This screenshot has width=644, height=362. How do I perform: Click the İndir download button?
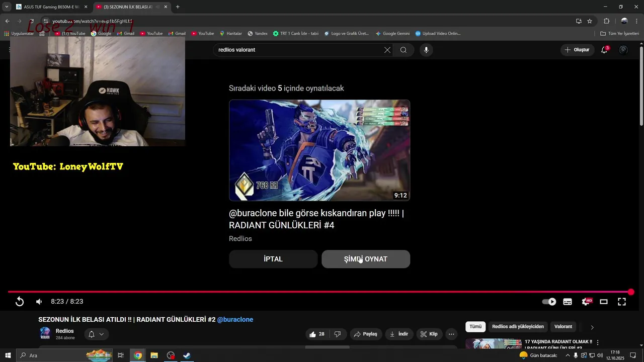click(399, 334)
